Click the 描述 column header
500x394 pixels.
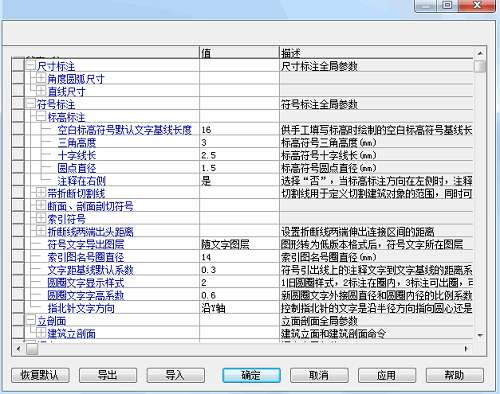click(376, 53)
